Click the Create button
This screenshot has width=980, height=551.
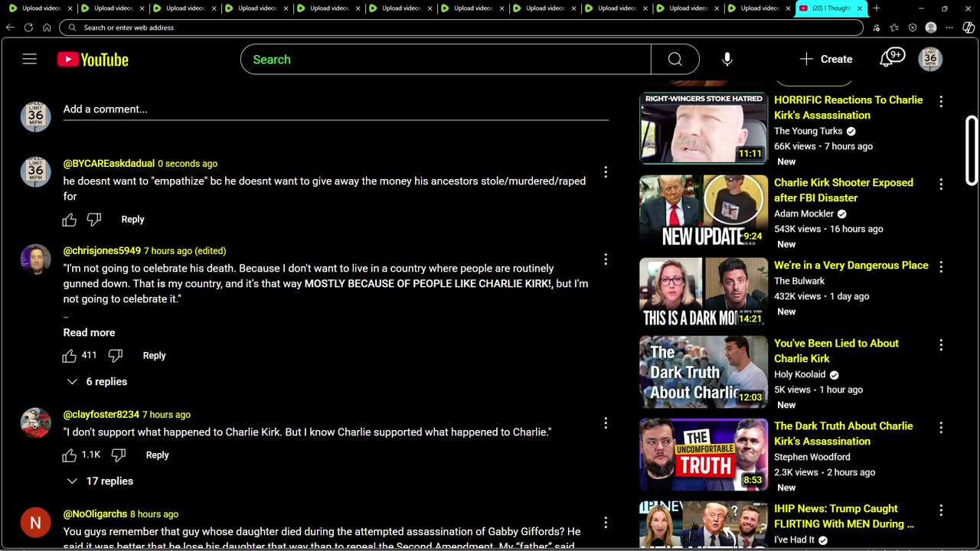coord(826,59)
